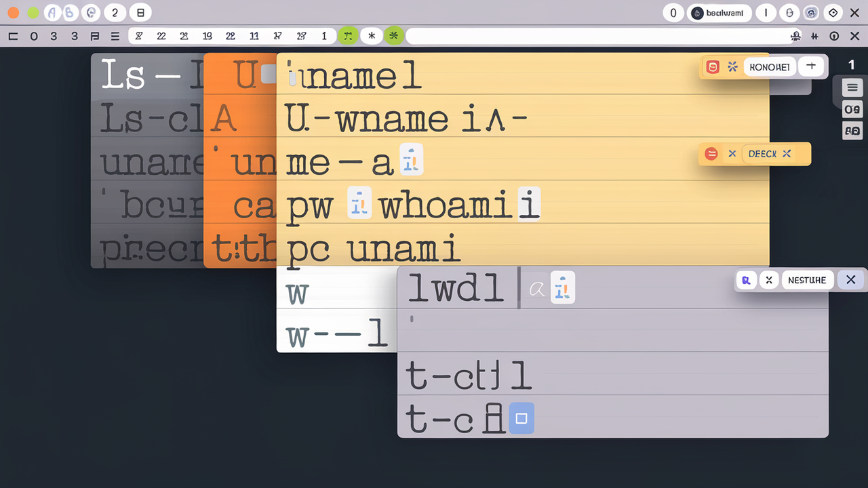Select the '19' item in the number strip

[208, 36]
